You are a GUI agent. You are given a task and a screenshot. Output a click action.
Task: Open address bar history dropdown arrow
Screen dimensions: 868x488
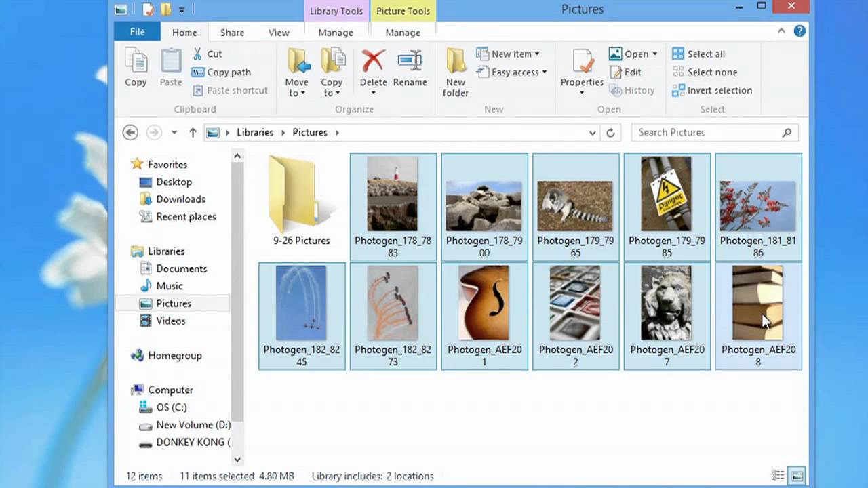tap(593, 133)
